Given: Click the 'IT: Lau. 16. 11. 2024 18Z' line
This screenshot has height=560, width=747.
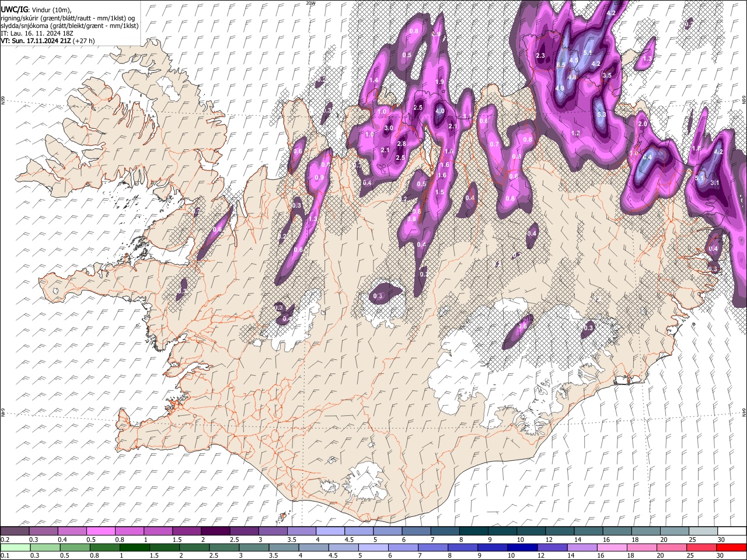Looking at the screenshot, I should point(37,33).
